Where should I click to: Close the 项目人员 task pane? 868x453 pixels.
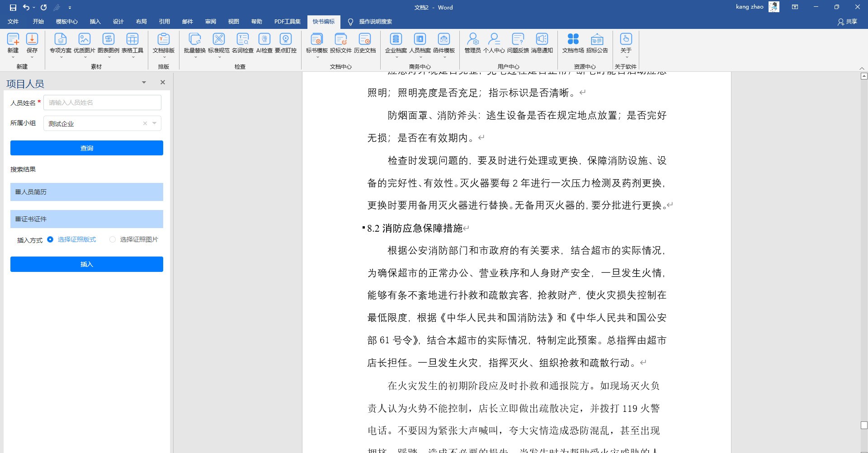163,82
